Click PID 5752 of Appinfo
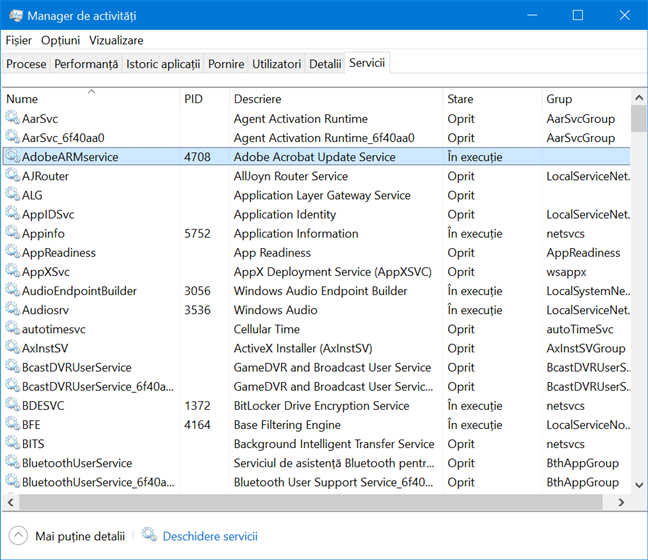648x560 pixels. click(x=197, y=234)
